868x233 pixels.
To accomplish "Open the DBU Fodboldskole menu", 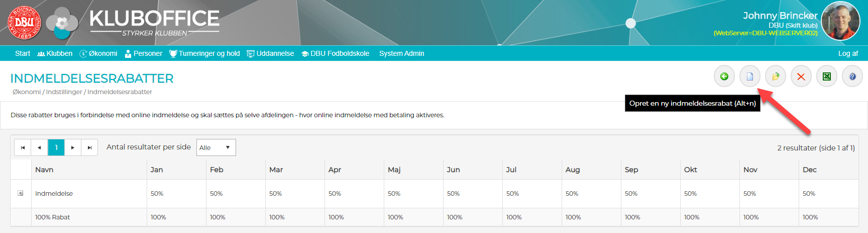I will tap(335, 53).
